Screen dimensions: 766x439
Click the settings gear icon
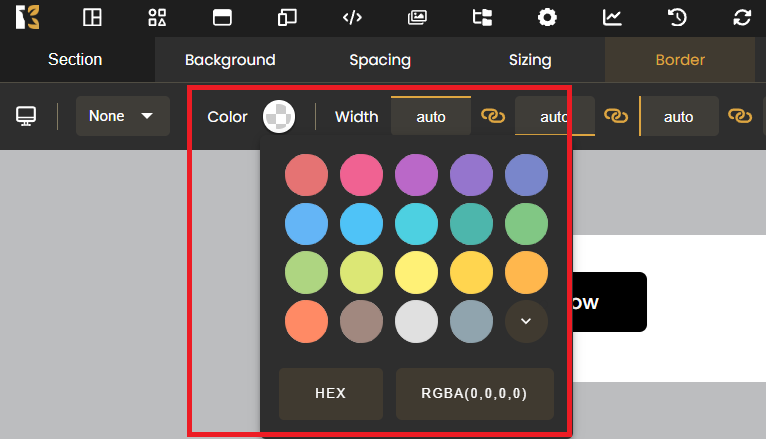(547, 17)
